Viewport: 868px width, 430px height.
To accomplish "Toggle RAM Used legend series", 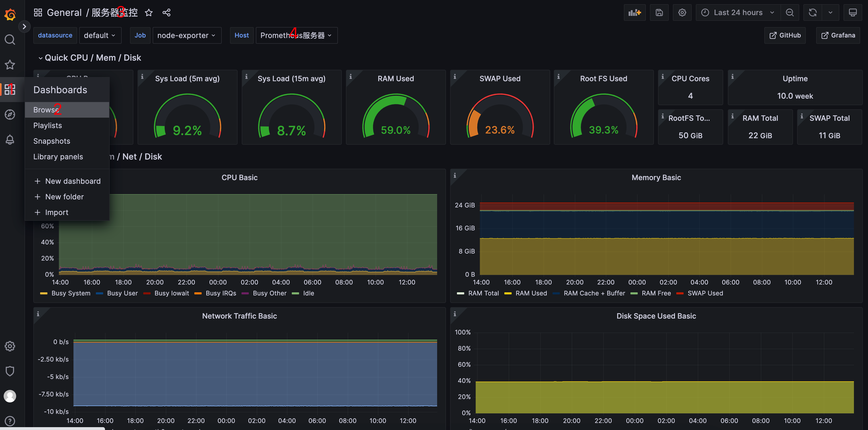I will point(531,293).
